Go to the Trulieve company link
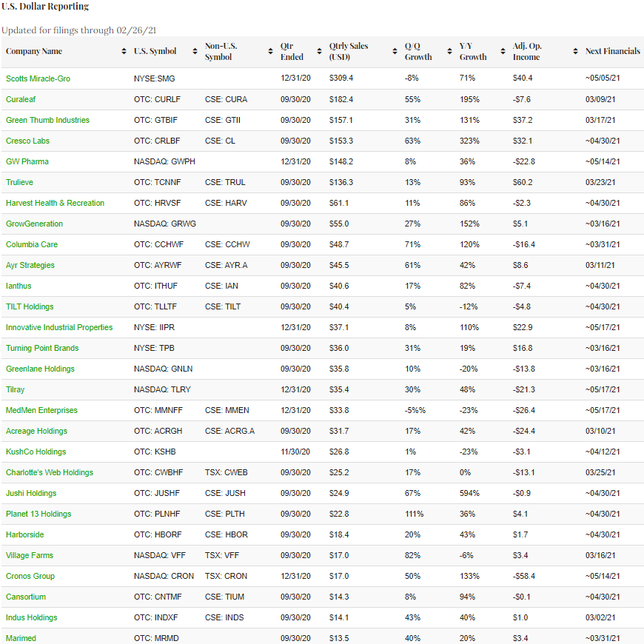 coord(19,182)
